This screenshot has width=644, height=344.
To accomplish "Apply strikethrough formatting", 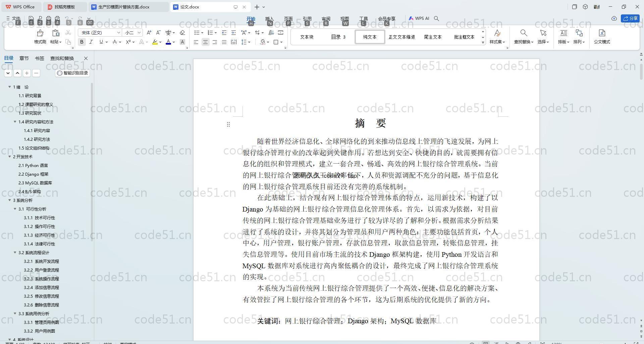I will coord(115,42).
